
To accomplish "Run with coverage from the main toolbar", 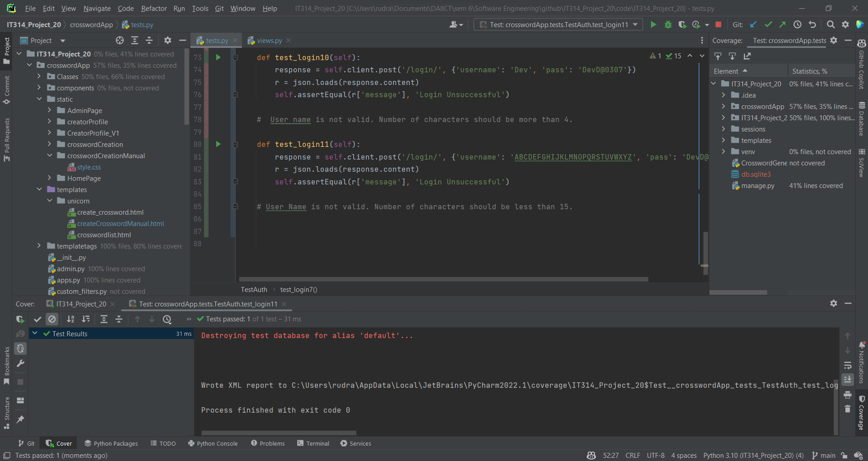I will click(682, 25).
